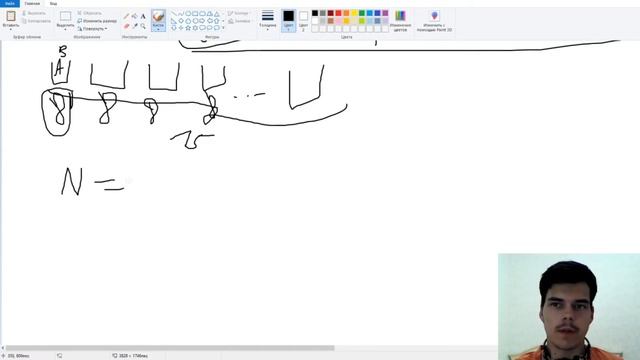
Task: Choose the Rounded rectangle shape
Action: (x=202, y=13)
